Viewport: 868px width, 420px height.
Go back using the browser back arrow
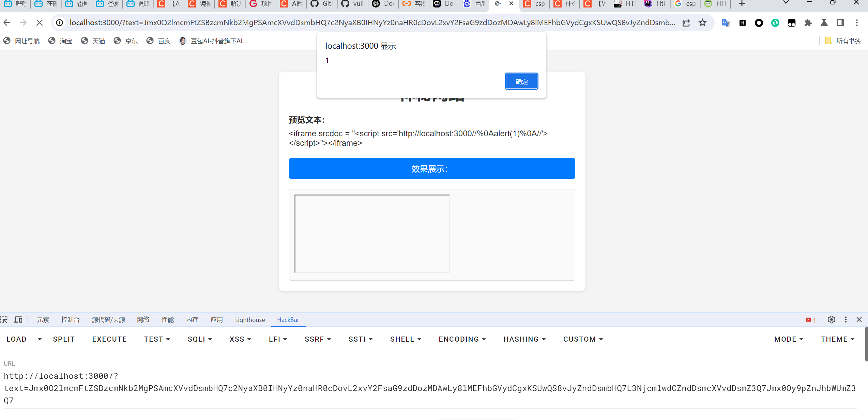[x=7, y=23]
